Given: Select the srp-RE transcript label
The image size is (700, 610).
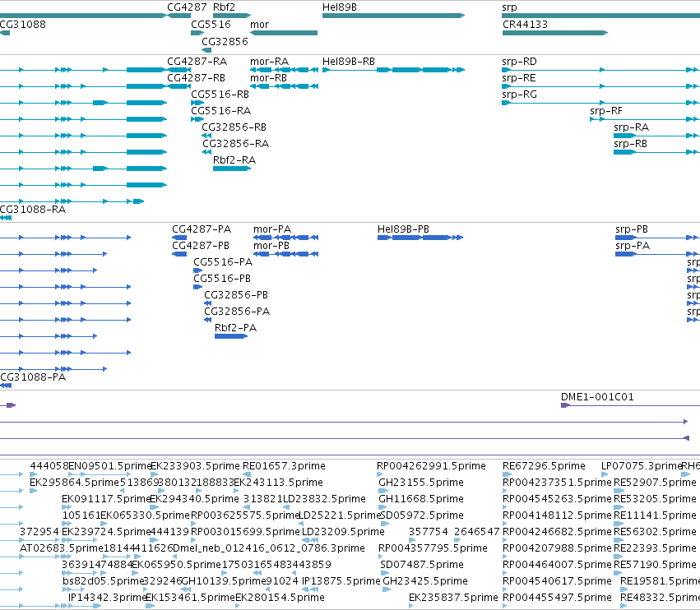Looking at the screenshot, I should [519, 78].
